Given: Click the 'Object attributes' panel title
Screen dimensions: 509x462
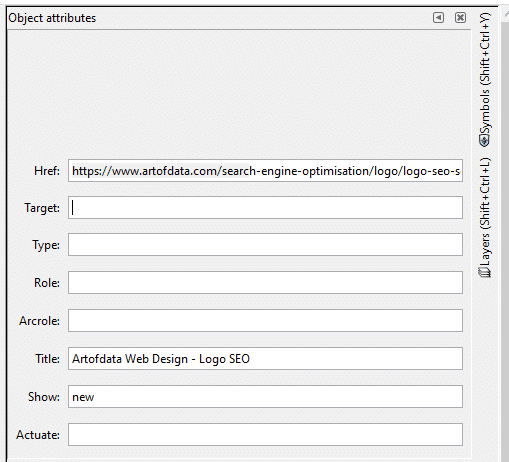Looking at the screenshot, I should [52, 18].
